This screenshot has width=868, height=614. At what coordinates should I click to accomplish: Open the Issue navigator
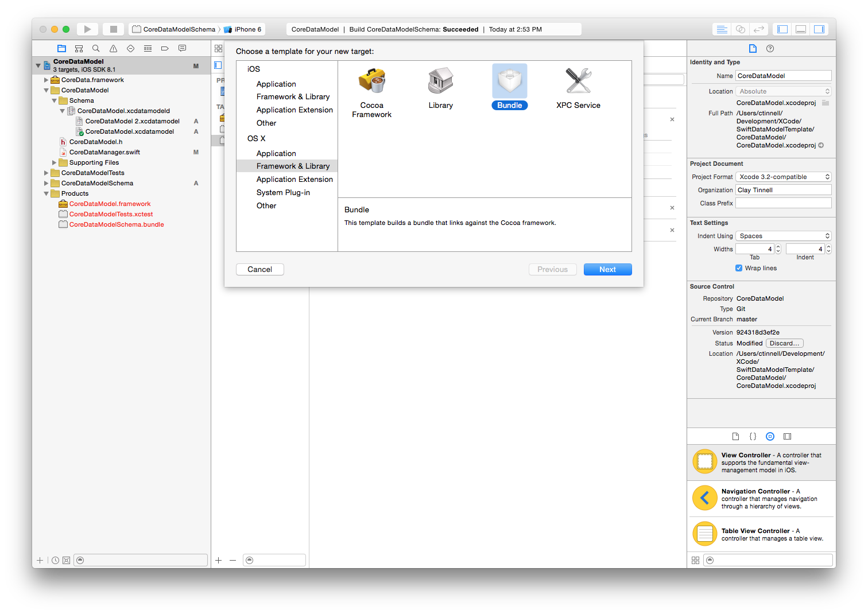(113, 49)
